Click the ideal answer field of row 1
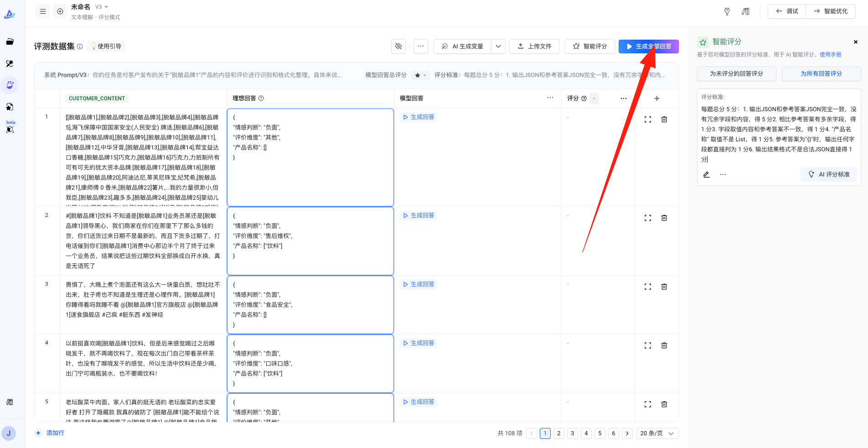This screenshot has height=448, width=868. tap(310, 157)
